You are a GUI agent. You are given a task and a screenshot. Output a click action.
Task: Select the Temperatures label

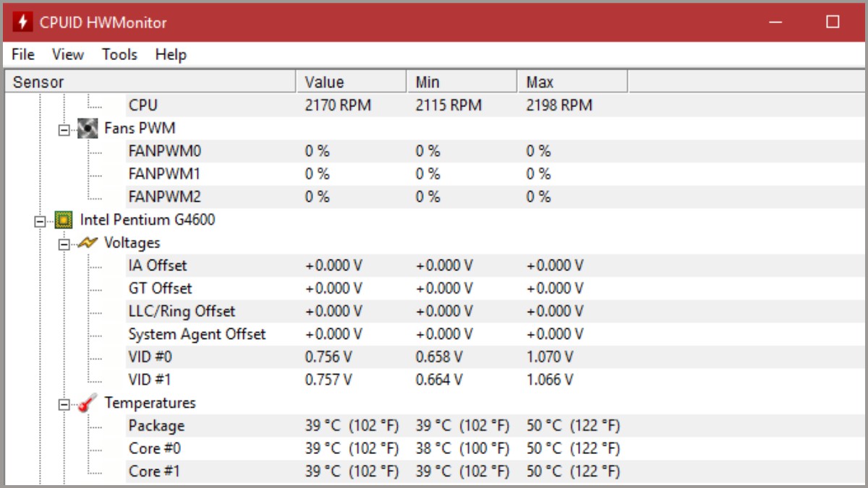(x=150, y=403)
